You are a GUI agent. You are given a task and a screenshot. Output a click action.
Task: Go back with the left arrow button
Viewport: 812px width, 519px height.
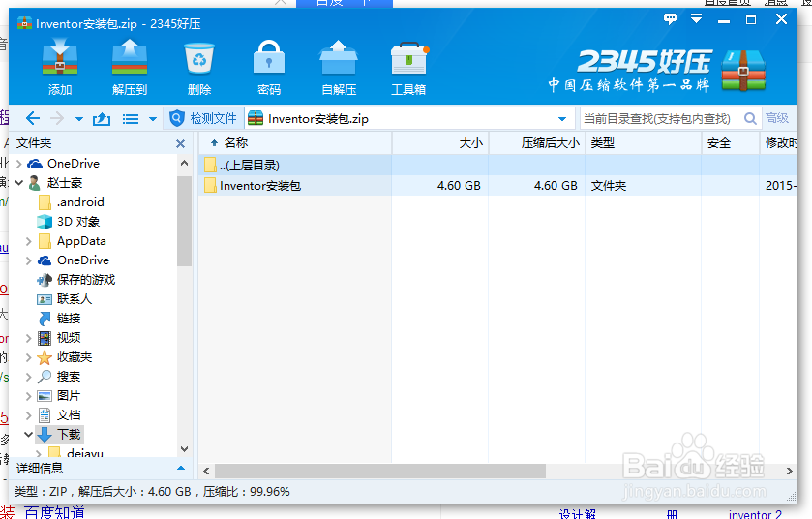[x=33, y=118]
